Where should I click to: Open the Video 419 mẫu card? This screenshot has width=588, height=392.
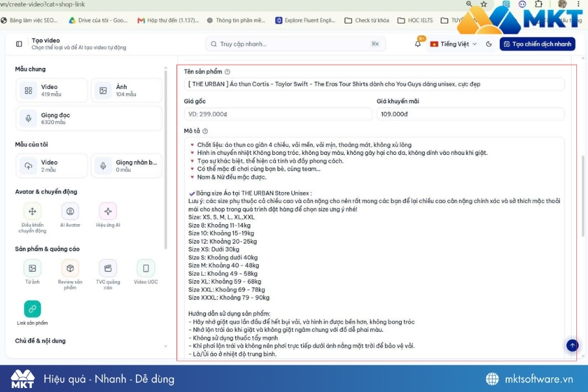click(52, 90)
